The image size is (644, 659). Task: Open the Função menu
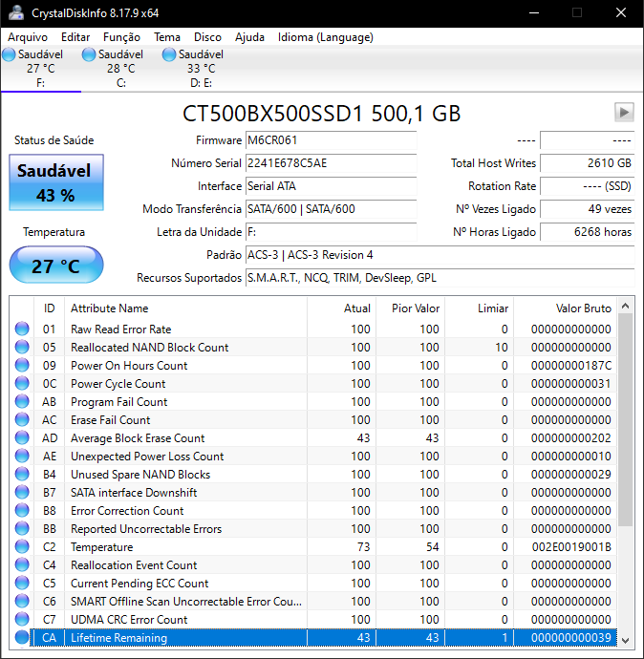click(121, 37)
